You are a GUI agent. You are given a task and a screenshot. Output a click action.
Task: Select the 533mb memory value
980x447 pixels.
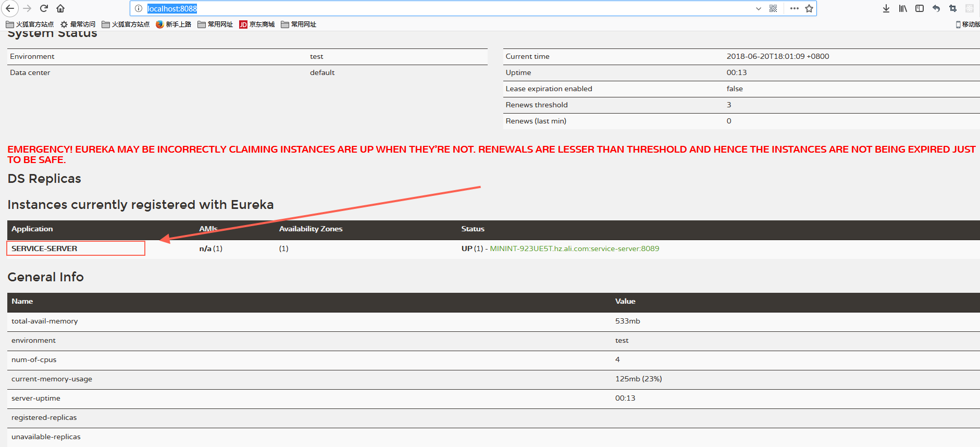point(627,321)
